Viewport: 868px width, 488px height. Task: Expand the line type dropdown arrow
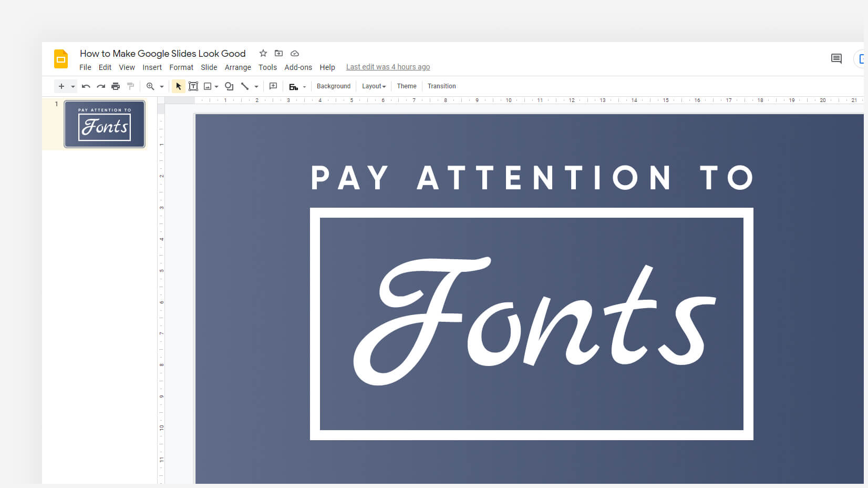pyautogui.click(x=256, y=86)
